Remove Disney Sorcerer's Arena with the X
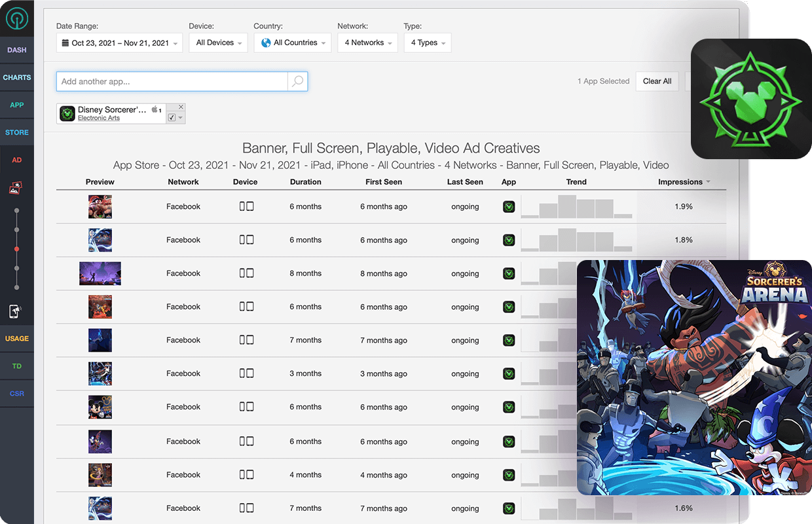The image size is (812, 524). [181, 107]
